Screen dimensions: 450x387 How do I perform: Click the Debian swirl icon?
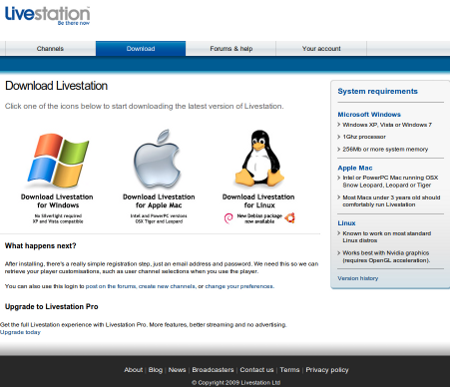coord(229,218)
